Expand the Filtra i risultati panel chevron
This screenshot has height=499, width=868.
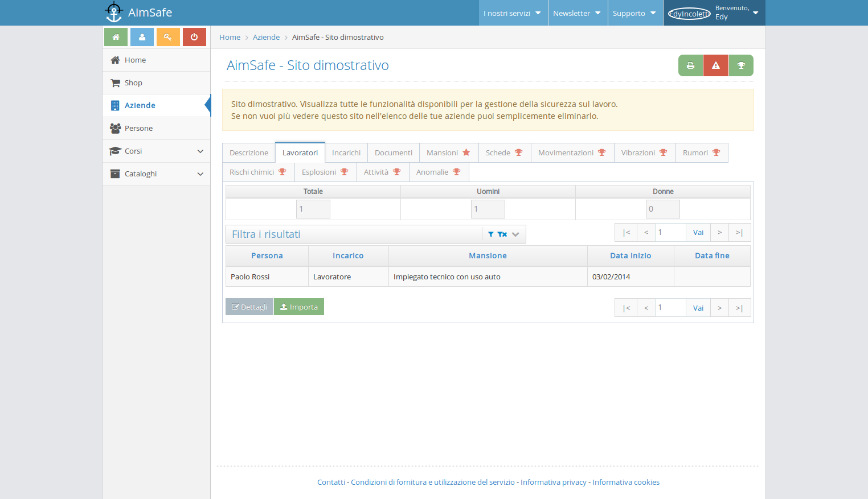(x=515, y=234)
